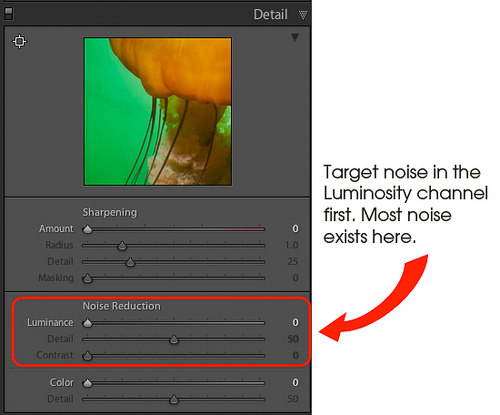The height and width of the screenshot is (415, 500).
Task: Click the Luminance Detail slider handle
Action: point(174,339)
